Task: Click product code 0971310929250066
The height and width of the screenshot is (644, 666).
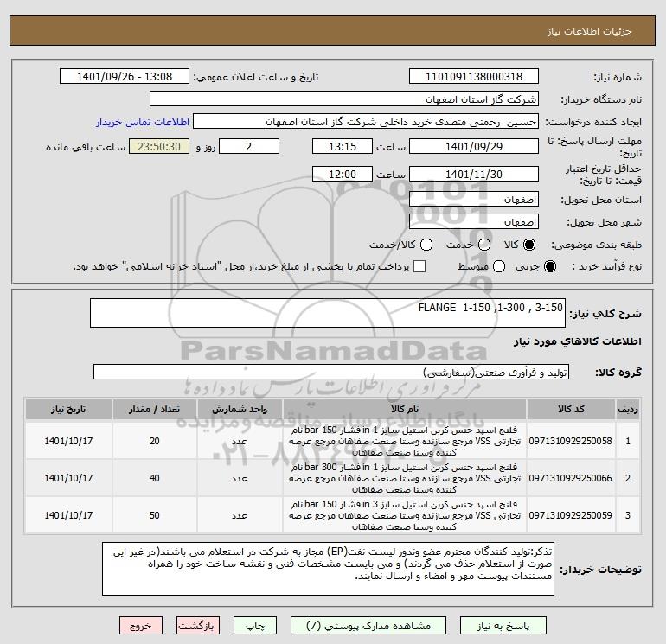Action: (x=571, y=478)
